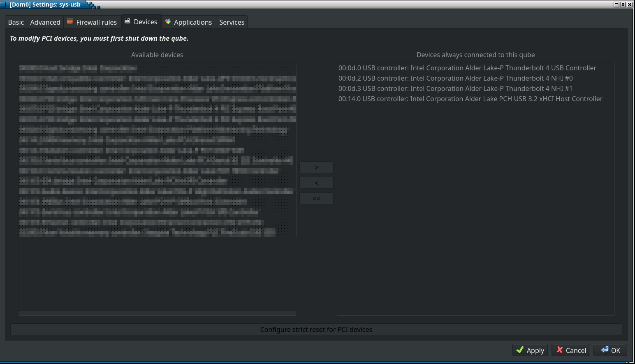Image resolution: width=635 pixels, height=364 pixels.
Task: Select the Devices tab label
Action: tap(146, 22)
